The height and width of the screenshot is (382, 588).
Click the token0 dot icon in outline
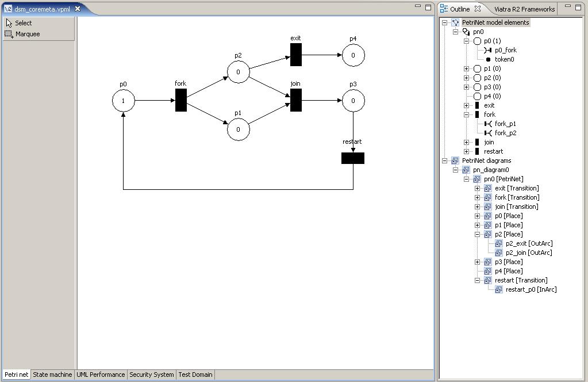coord(488,59)
